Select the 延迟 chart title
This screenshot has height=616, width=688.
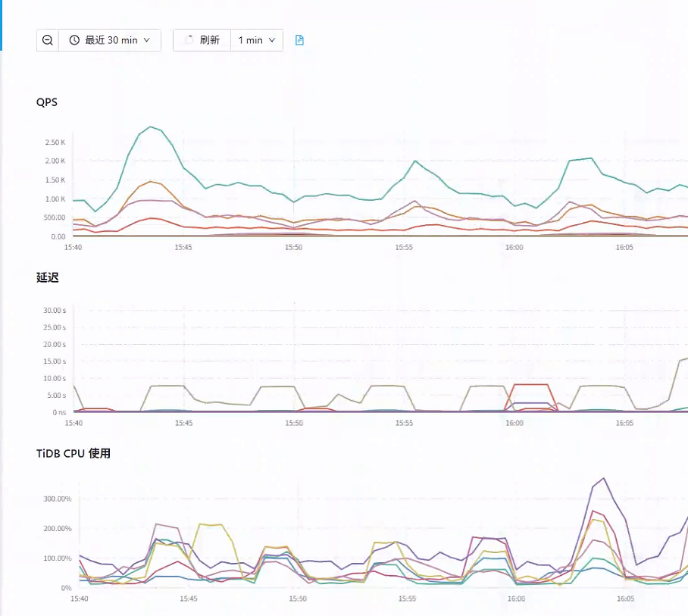[47, 277]
